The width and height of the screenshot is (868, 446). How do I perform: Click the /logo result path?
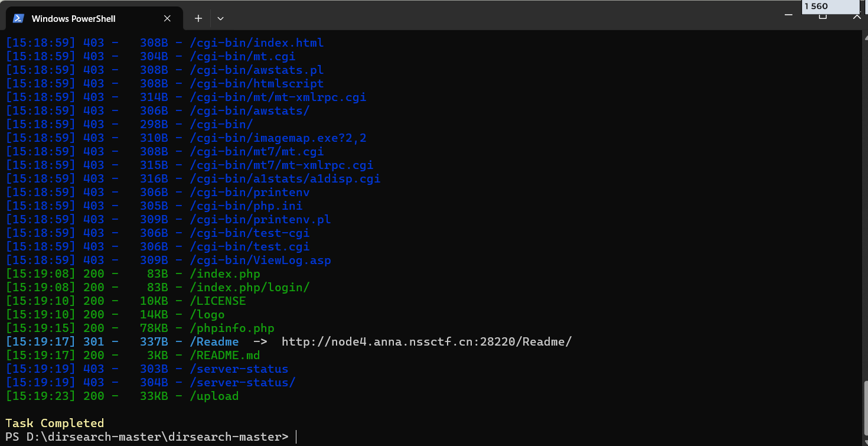tap(207, 315)
